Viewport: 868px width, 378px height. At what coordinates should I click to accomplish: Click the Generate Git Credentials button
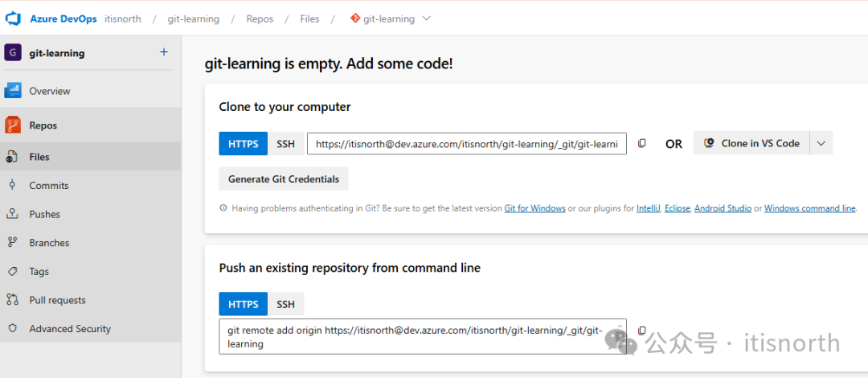tap(284, 179)
